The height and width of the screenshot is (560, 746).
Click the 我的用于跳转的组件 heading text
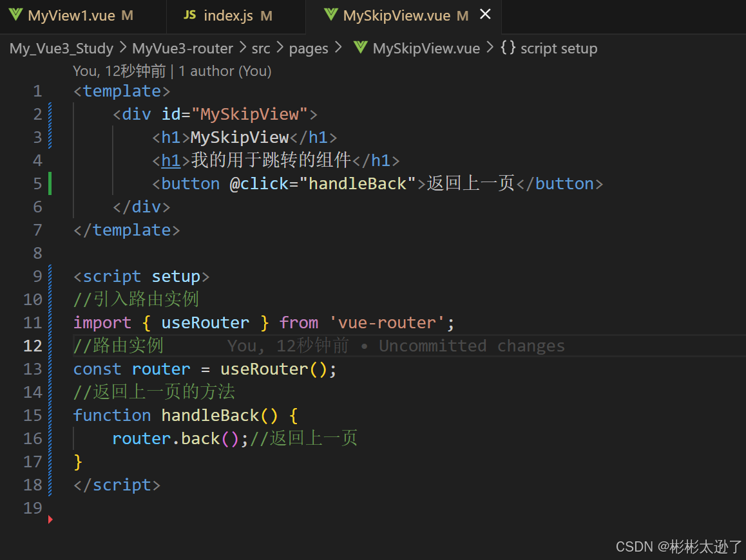click(271, 160)
